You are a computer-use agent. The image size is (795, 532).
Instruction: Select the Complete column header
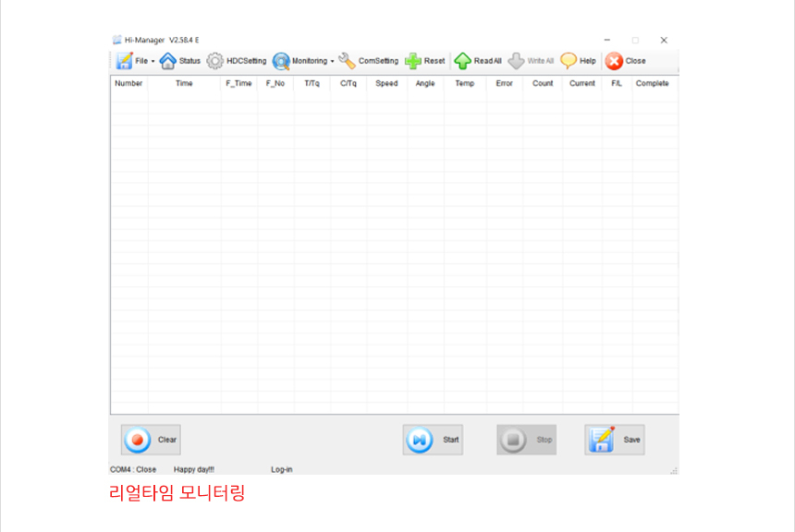pos(652,84)
